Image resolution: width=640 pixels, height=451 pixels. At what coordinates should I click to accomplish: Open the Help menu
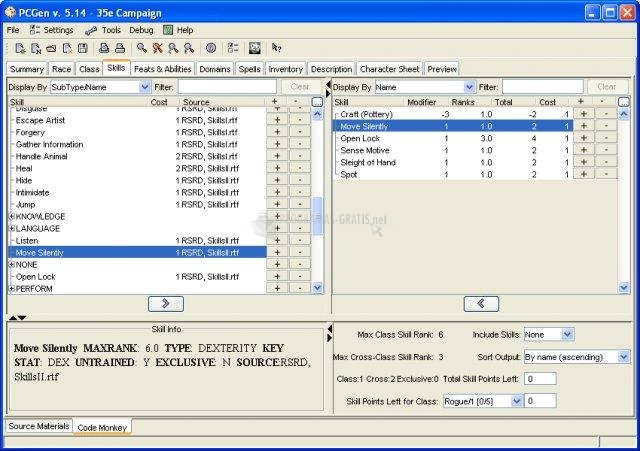coord(178,30)
